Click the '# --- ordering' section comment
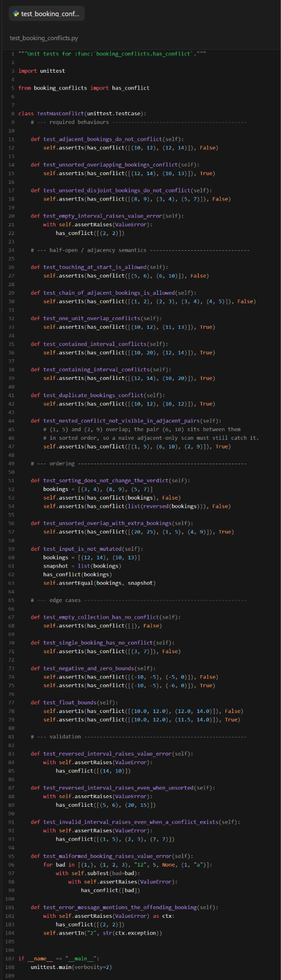 [139, 463]
